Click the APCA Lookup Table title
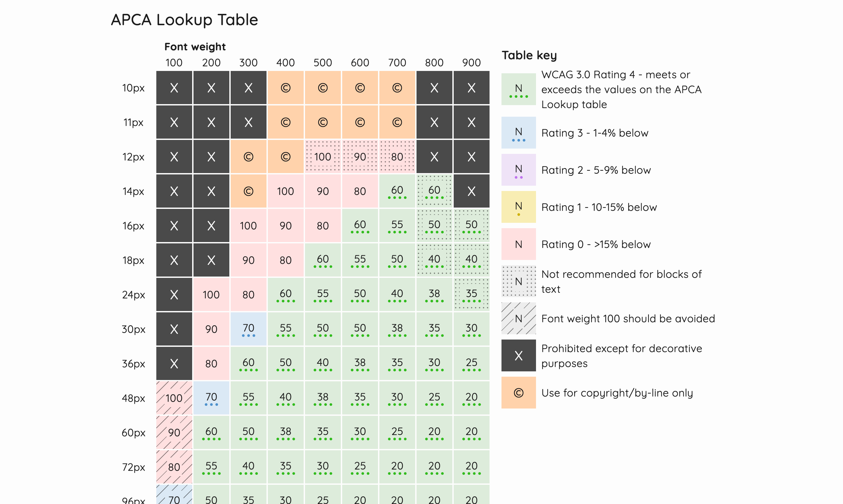 185,20
